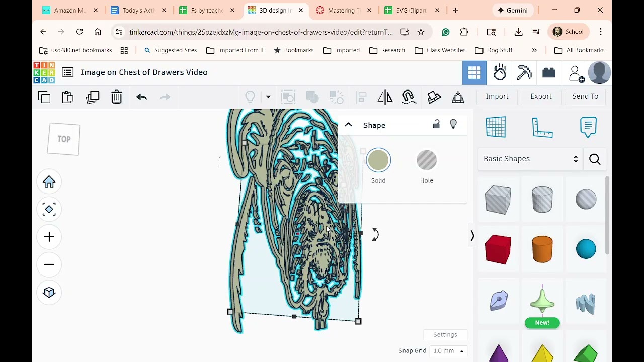
Task: Zoom out with minus button
Action: click(x=49, y=265)
